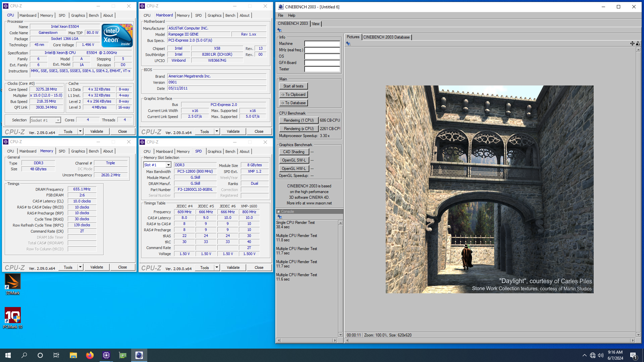Switch to CINEBENCH 2003 Database tab
This screenshot has width=644, height=362.
(386, 37)
